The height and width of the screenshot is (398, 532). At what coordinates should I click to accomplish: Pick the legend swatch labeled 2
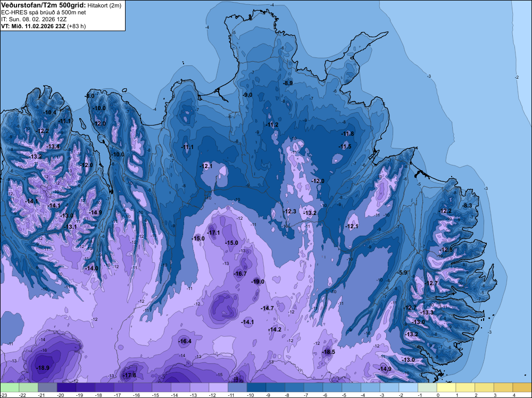pos(485,387)
